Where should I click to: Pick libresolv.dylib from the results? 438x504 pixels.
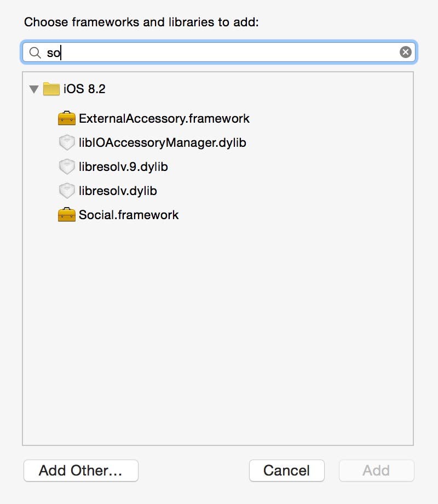(118, 191)
